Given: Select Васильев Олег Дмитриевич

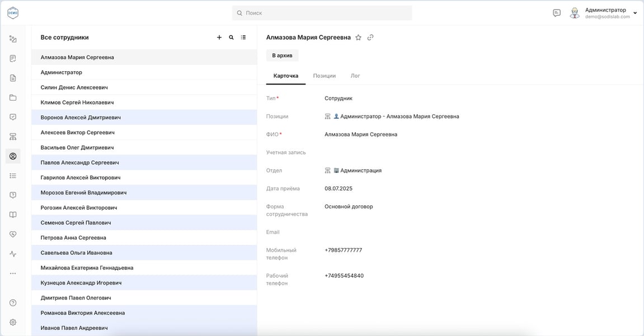Looking at the screenshot, I should coord(144,147).
